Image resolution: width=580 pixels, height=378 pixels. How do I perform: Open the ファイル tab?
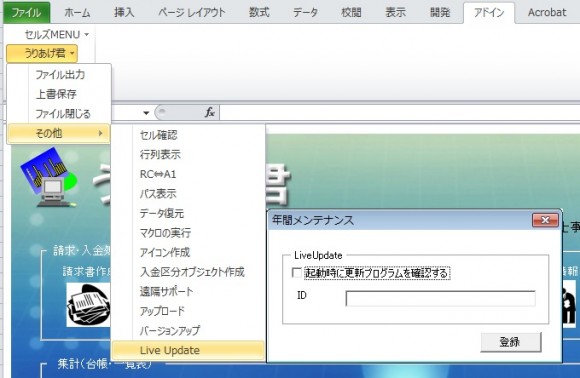[x=26, y=13]
